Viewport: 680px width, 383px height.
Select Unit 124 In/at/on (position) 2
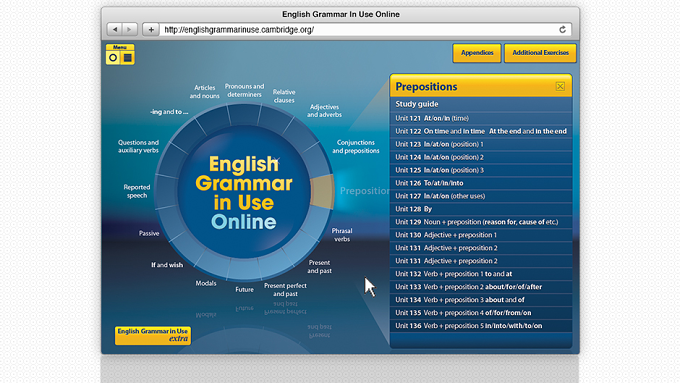pyautogui.click(x=481, y=157)
